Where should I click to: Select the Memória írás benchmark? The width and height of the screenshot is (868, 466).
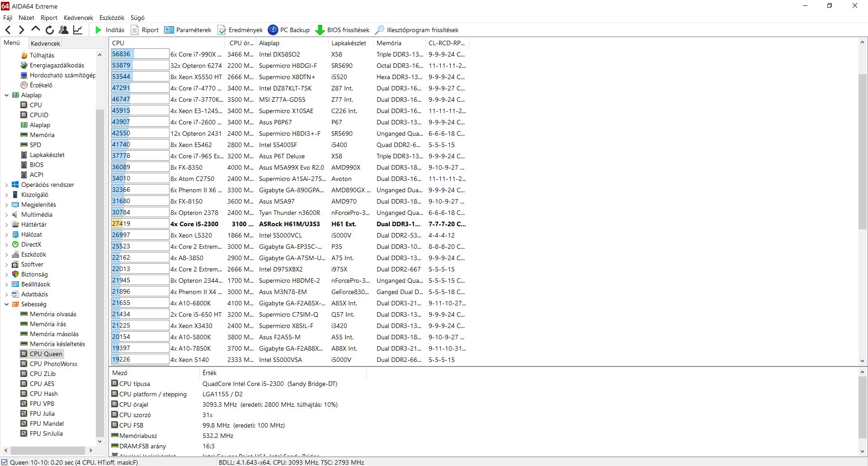pos(43,324)
